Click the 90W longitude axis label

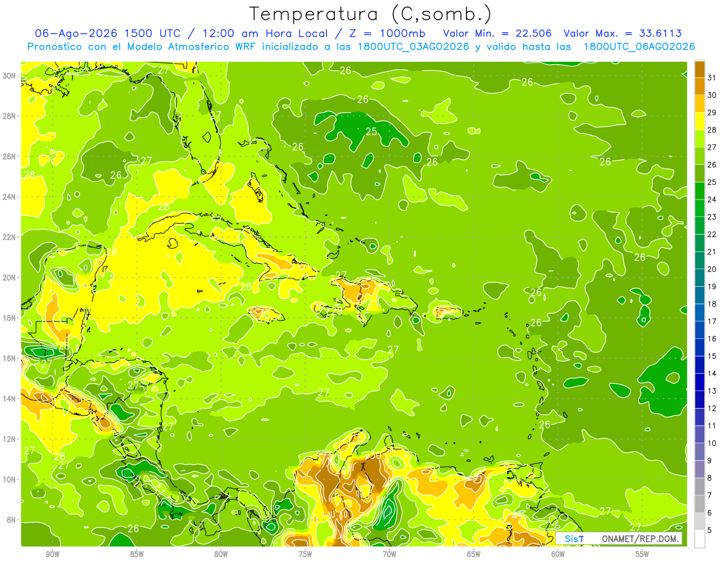(x=53, y=554)
